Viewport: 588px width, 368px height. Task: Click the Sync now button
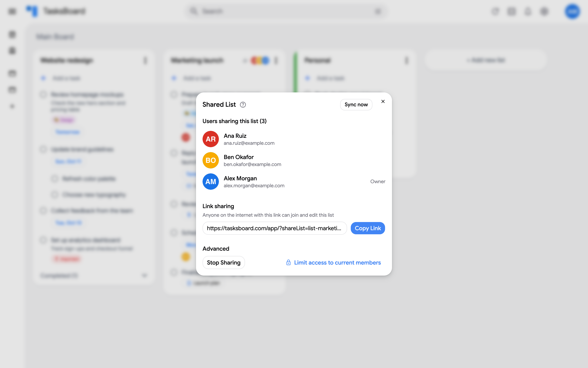[356, 105]
